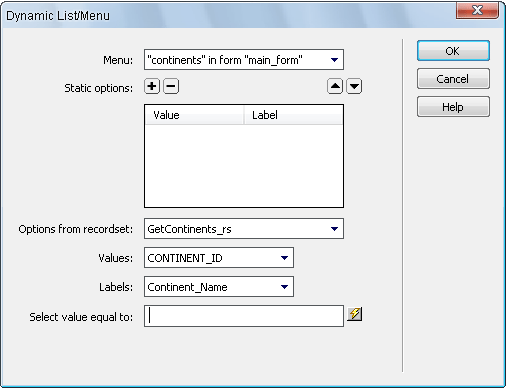Screen dimensions: 506x388
Task: Move static option down with arrow
Action: (x=354, y=86)
